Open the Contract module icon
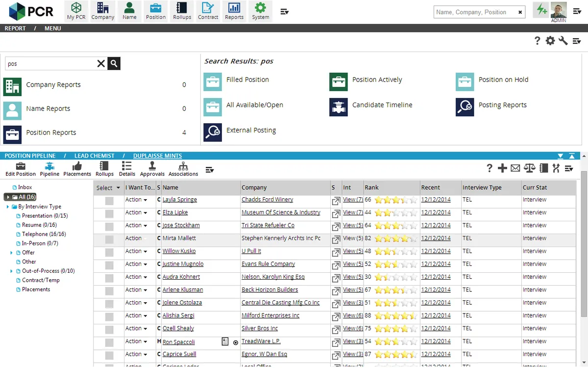The height and width of the screenshot is (368, 588). point(208,8)
